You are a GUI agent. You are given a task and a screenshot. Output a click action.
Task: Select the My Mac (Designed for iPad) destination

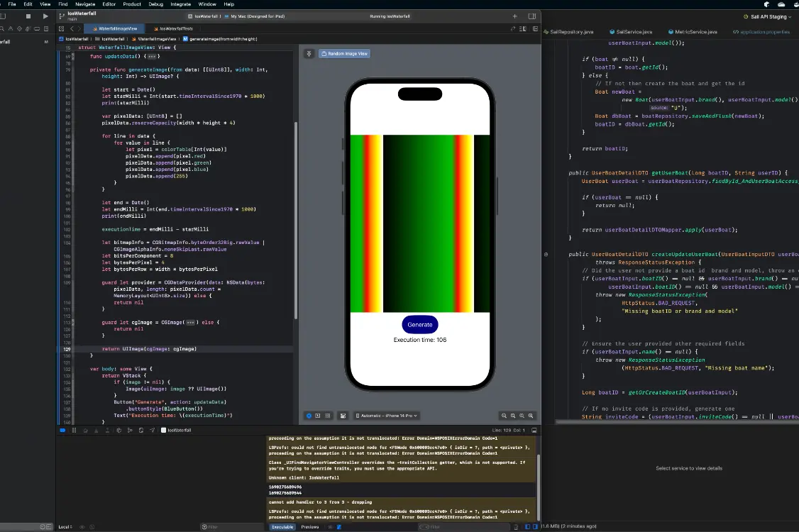coord(255,16)
